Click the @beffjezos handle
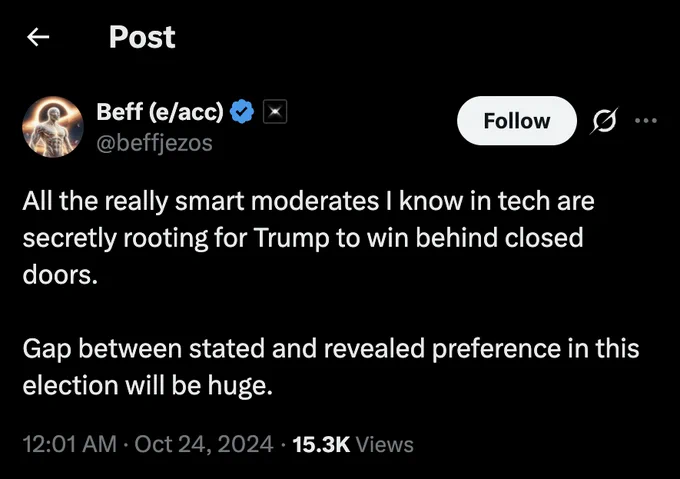 (x=154, y=143)
